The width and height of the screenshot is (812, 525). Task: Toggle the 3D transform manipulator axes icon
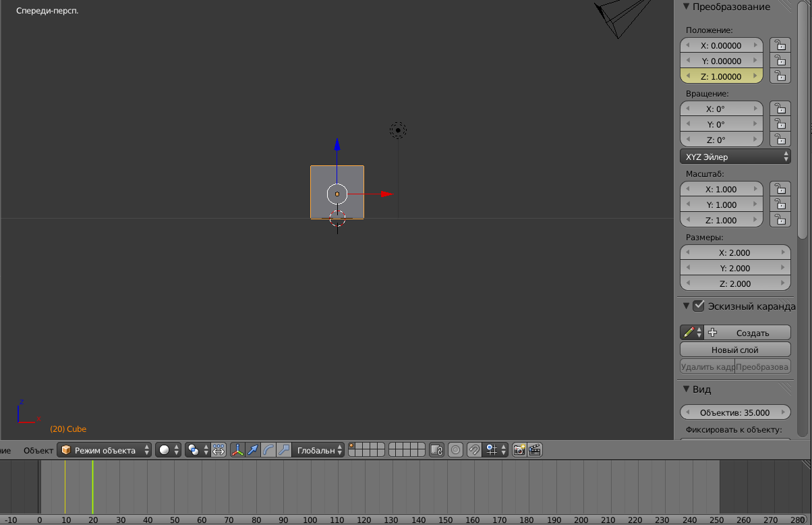[237, 449]
